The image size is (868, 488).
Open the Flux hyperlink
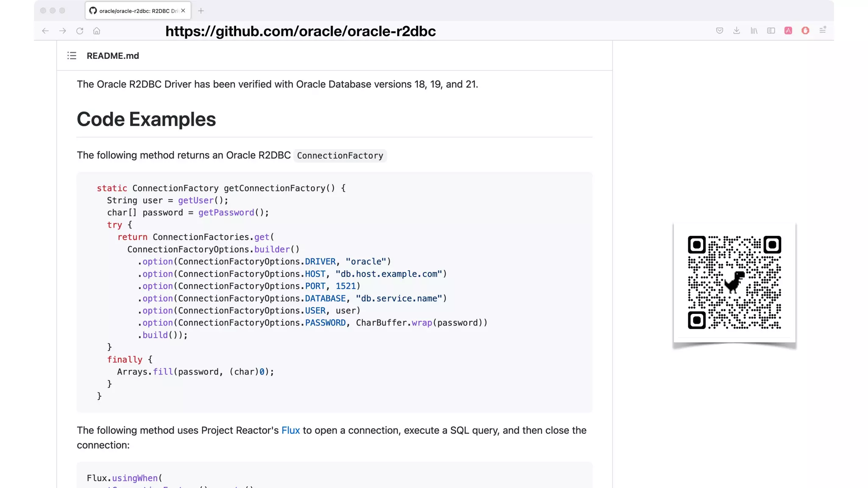click(290, 430)
